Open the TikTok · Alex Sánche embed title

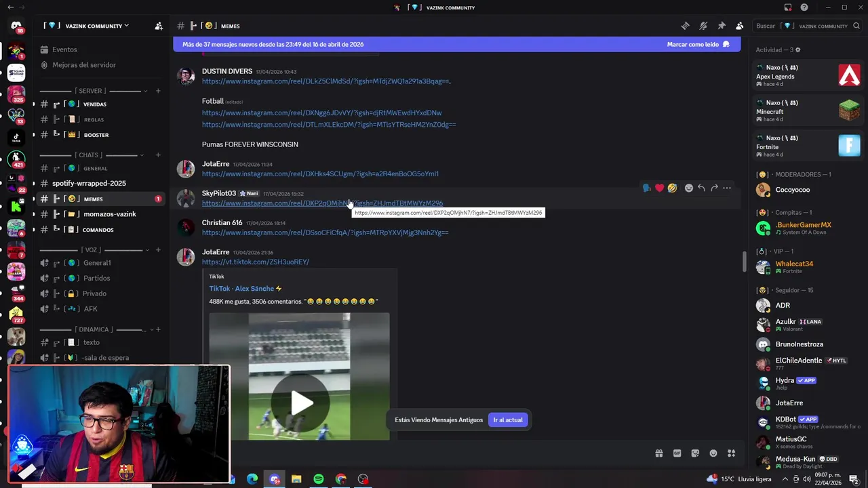tap(245, 289)
